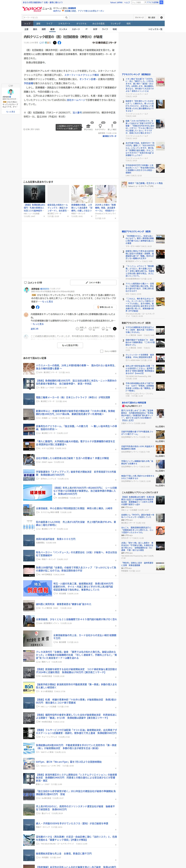This screenshot has height=868, width=186.
Task: Click the settings gear icon in the header
Action: click(x=161, y=18)
